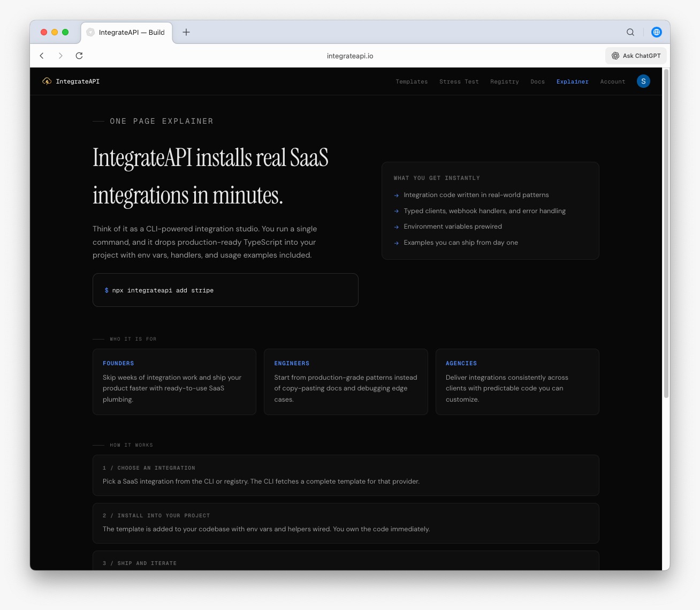Click the browser forward arrow
The height and width of the screenshot is (610, 700).
[60, 56]
